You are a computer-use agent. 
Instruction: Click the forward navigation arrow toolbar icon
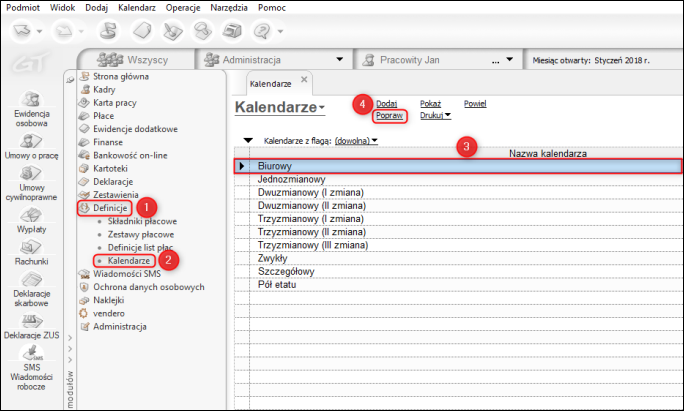(x=64, y=31)
